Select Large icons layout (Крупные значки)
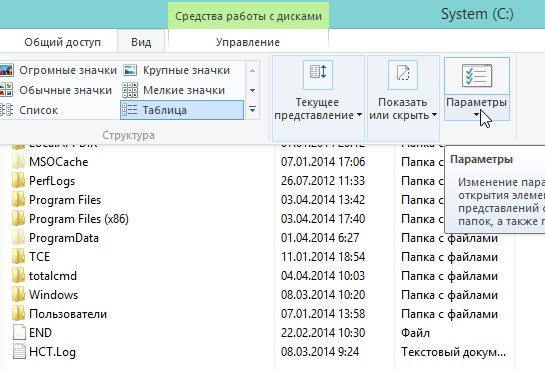Screen dimensions: 545x370 tap(181, 71)
